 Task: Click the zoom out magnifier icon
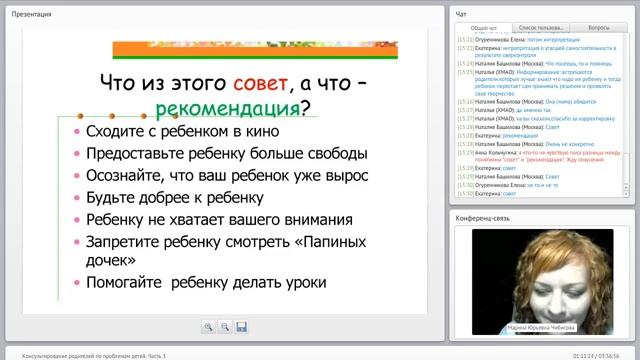pyautogui.click(x=225, y=327)
